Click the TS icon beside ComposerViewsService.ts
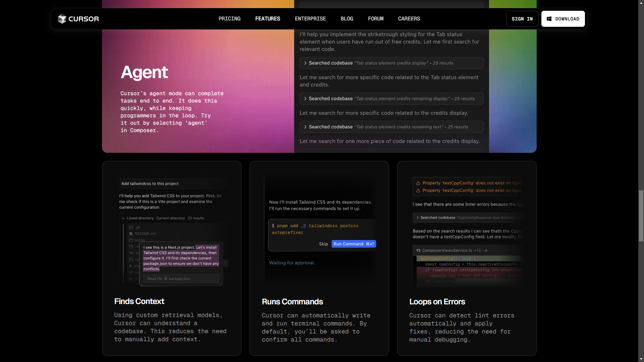644x362 pixels. tap(418, 250)
